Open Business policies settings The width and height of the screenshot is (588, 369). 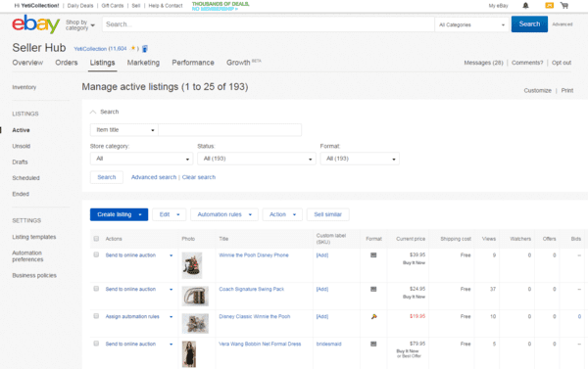[x=34, y=276]
